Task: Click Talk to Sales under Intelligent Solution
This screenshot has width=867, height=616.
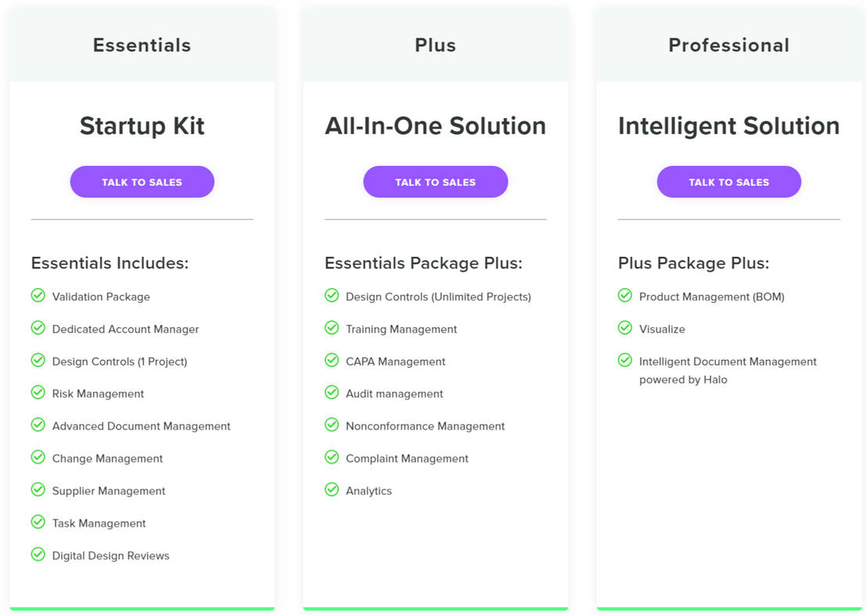Action: tap(728, 181)
